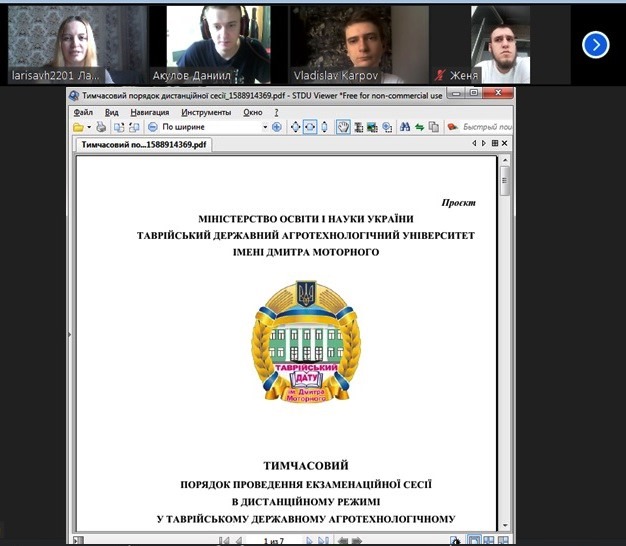Open search with binoculars icon

[405, 127]
